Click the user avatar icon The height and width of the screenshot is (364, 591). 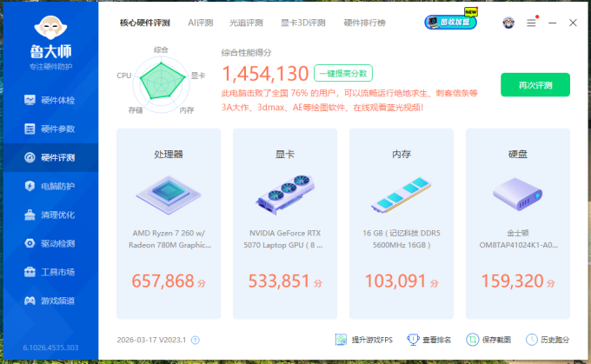(x=508, y=23)
